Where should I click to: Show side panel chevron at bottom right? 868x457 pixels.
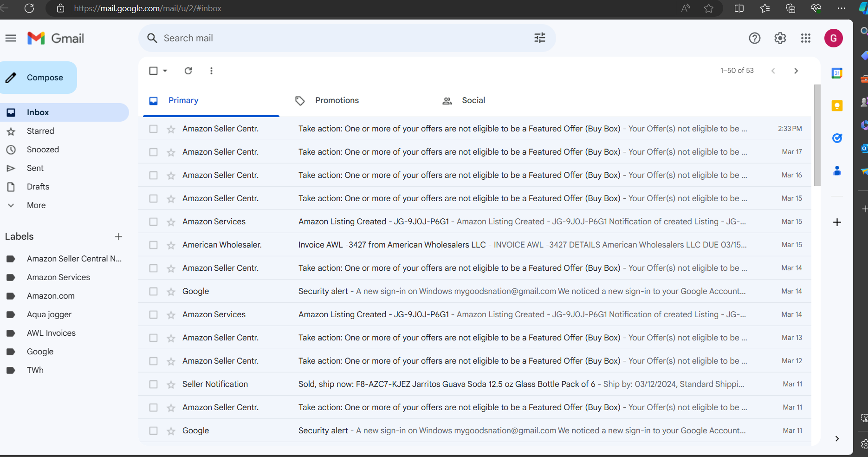[x=837, y=438]
